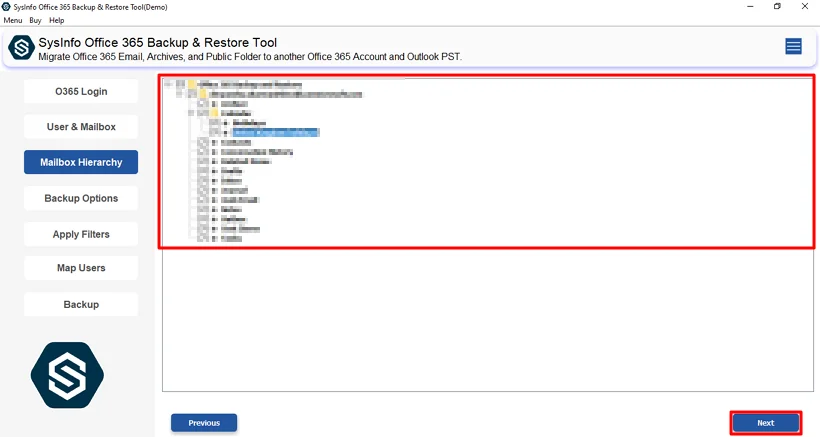Open the Backup Options step
The width and height of the screenshot is (820, 437).
click(x=81, y=198)
